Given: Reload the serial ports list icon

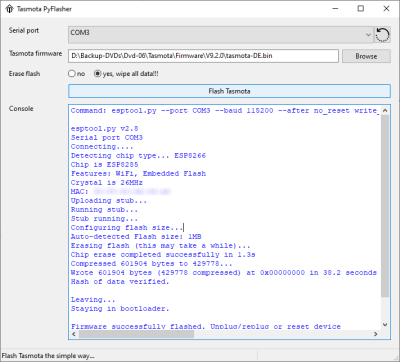Looking at the screenshot, I should 382,35.
